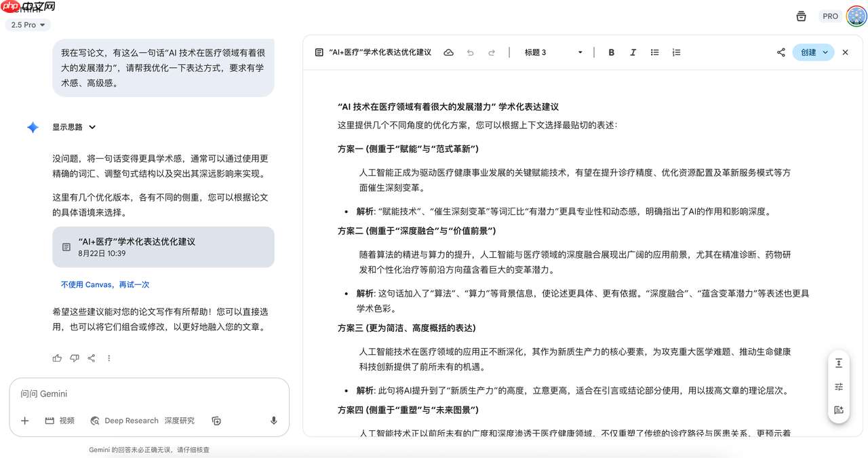Open the 标题 3 heading style dropdown

556,52
